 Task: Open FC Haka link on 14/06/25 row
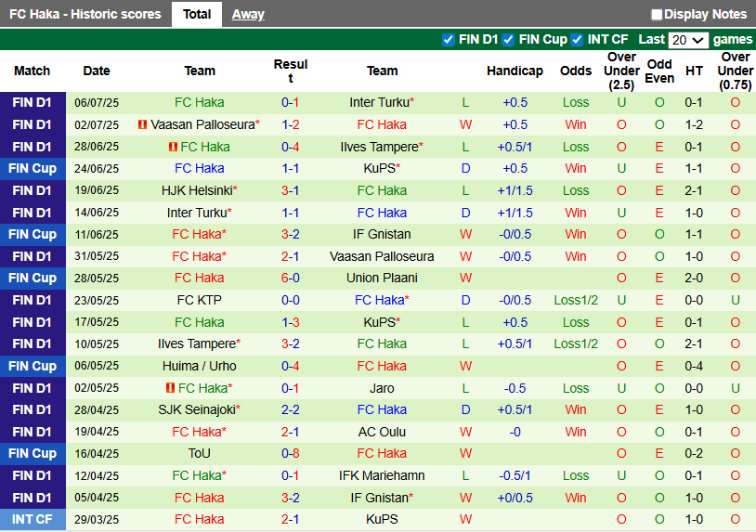382,213
